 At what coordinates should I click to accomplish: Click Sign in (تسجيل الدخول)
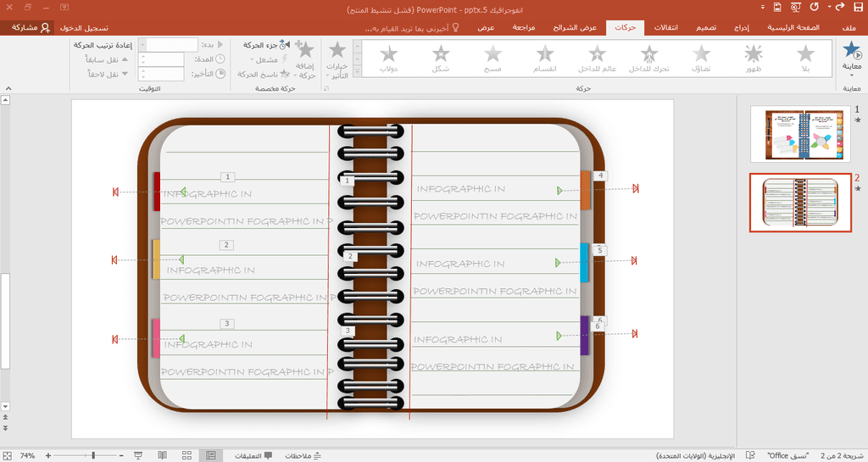[84, 28]
